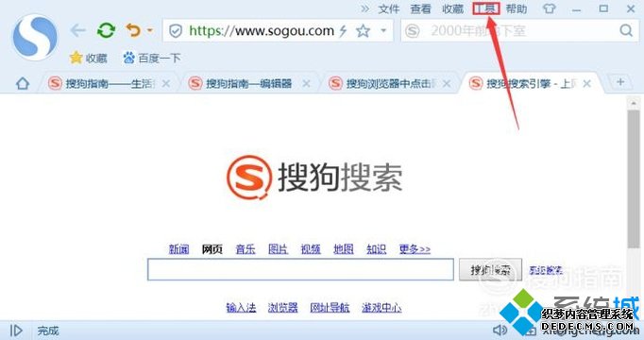
Task: Click the orange undo restore icon
Action: click(x=133, y=30)
